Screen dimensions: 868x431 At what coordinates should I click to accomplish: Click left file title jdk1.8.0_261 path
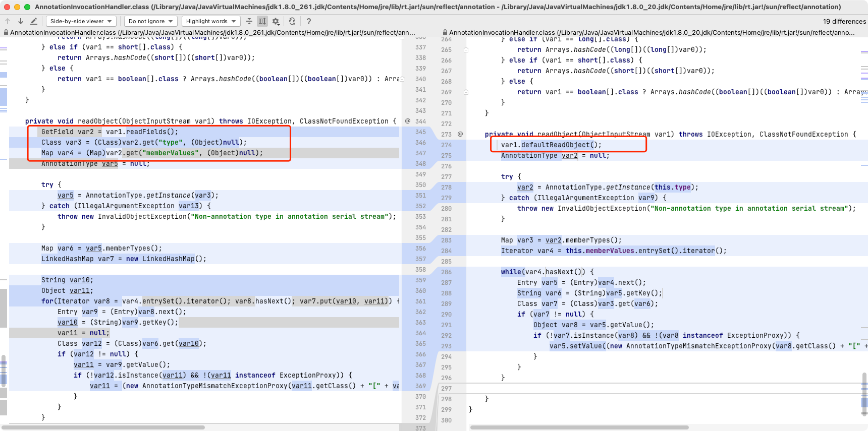coord(212,32)
